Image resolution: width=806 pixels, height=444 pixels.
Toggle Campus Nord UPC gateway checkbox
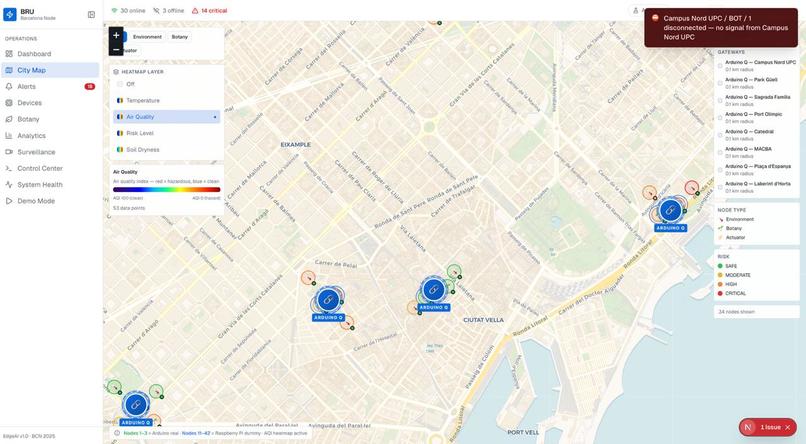(720, 66)
